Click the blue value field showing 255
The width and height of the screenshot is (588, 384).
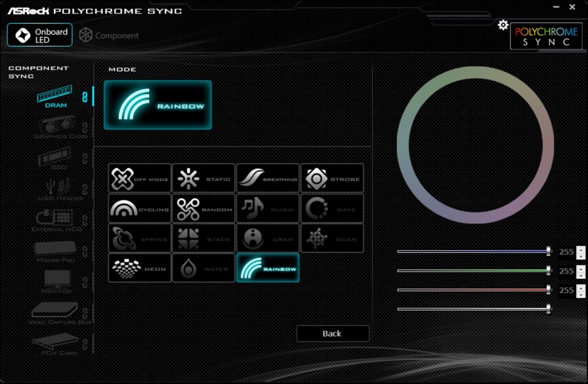click(x=566, y=251)
